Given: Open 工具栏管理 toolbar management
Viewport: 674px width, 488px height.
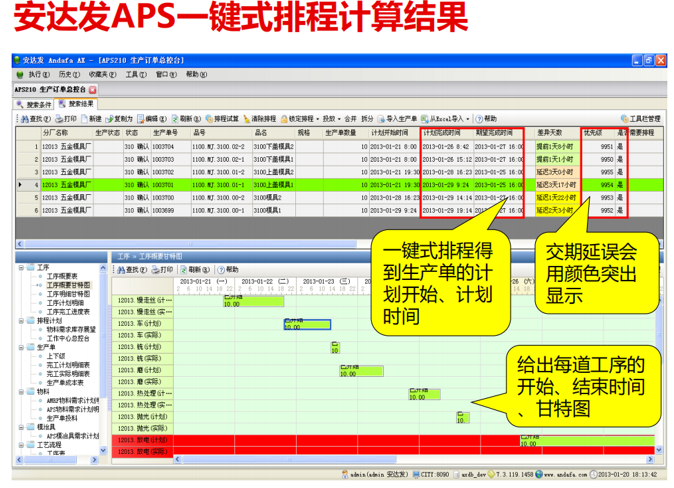Looking at the screenshot, I should [x=640, y=119].
